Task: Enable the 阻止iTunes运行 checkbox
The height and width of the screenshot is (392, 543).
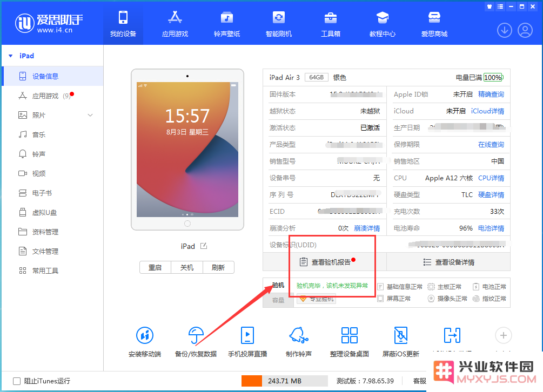Action: tap(17, 381)
